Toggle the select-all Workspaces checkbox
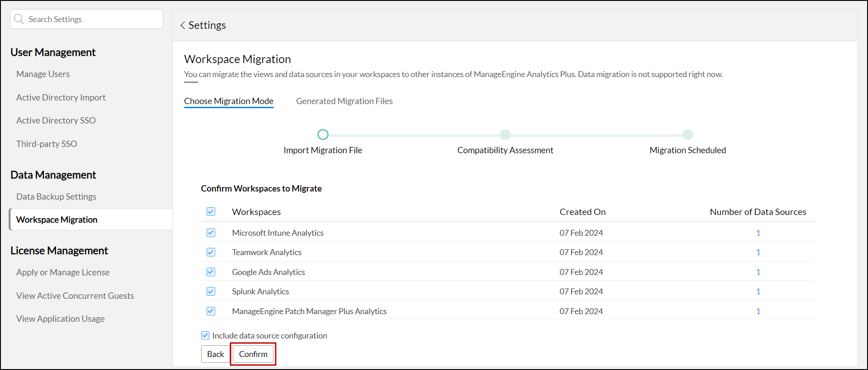The image size is (868, 370). tap(211, 212)
